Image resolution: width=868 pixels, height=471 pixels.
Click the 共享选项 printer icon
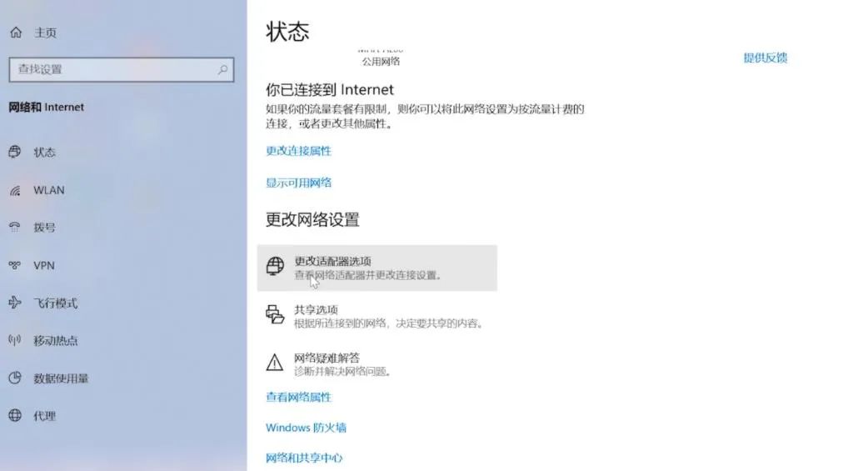[275, 314]
